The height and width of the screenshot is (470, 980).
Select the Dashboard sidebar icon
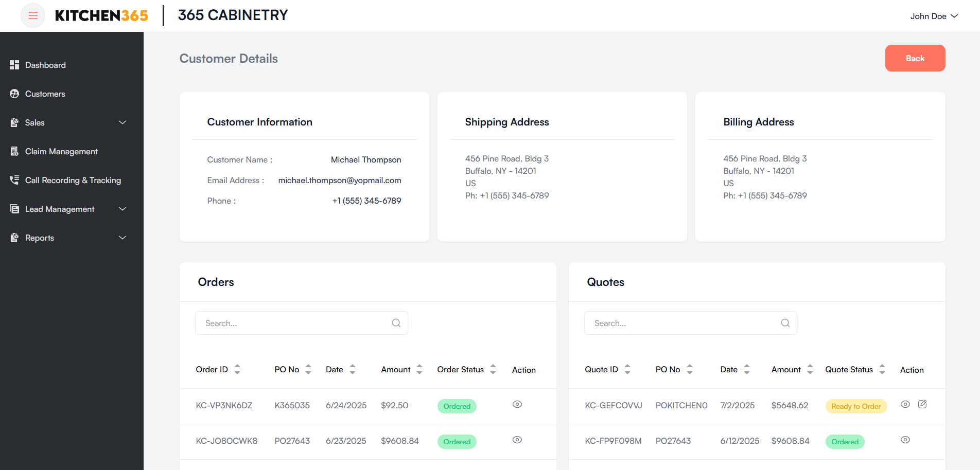[x=14, y=65]
